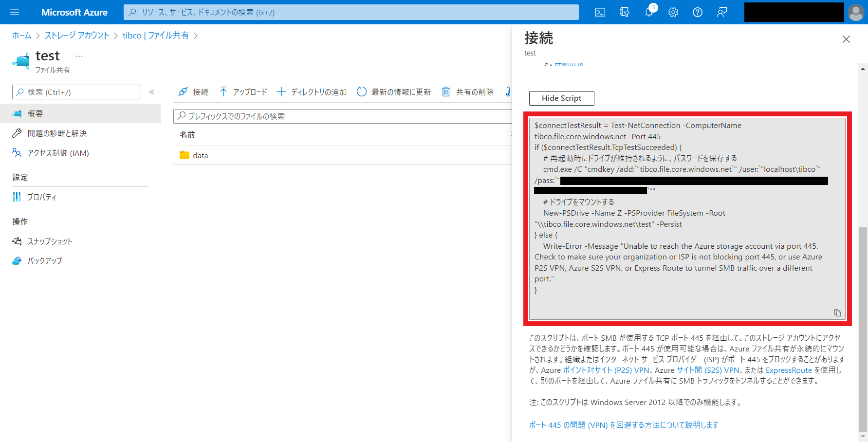The height and width of the screenshot is (442, 868).
Task: Click the Microsoft Azure home title
Action: [74, 12]
